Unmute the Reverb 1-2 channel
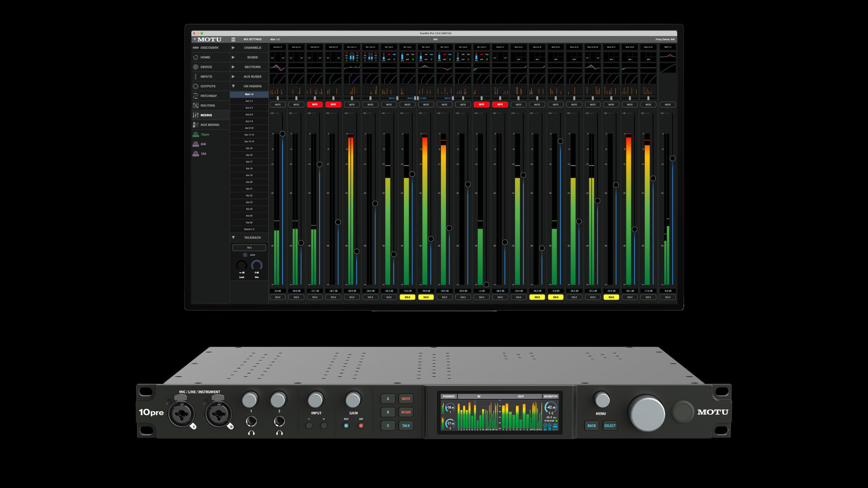 point(500,104)
